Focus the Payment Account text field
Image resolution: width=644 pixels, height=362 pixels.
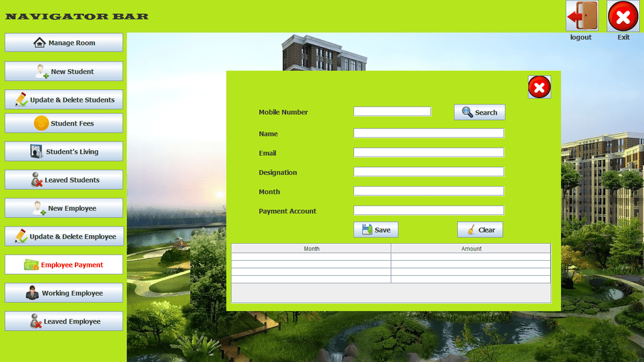(x=428, y=210)
